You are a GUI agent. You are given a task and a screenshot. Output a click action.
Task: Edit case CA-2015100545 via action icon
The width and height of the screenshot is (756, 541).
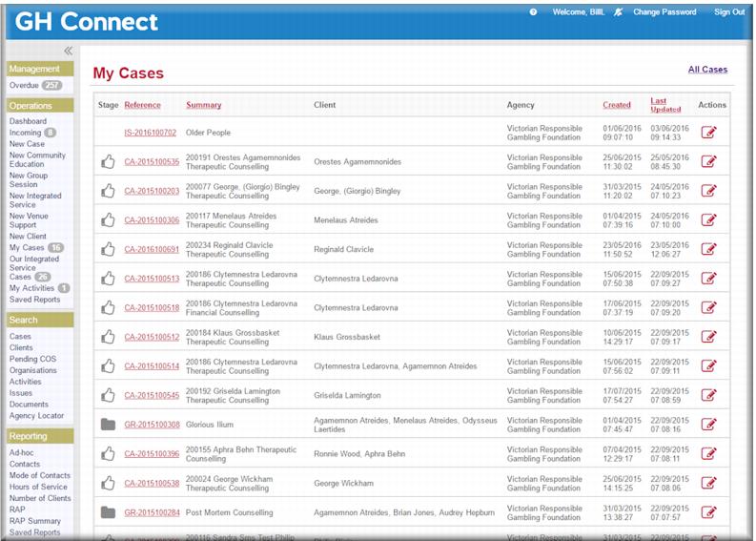pyautogui.click(x=708, y=395)
